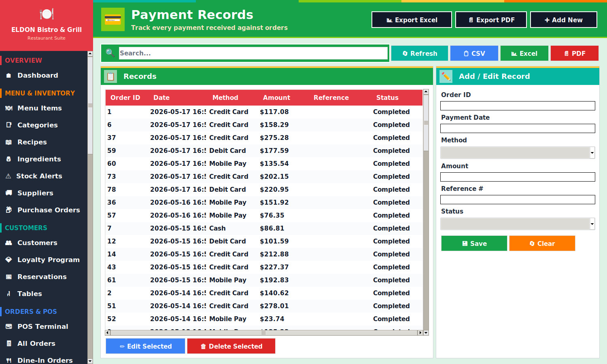Select row with amount $76.35

[x=264, y=215]
